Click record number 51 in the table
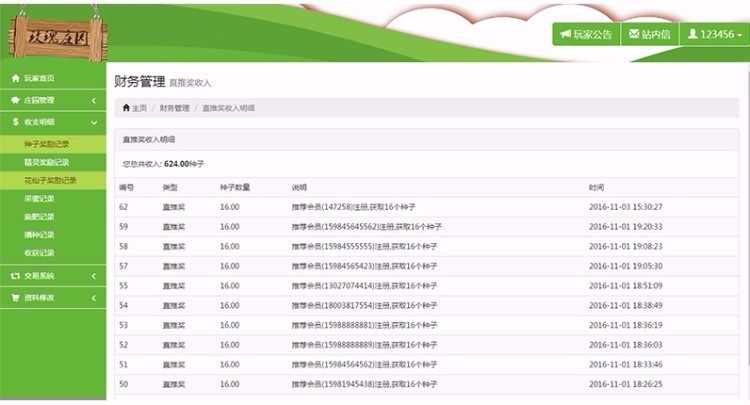The height and width of the screenshot is (405, 750). coord(124,364)
